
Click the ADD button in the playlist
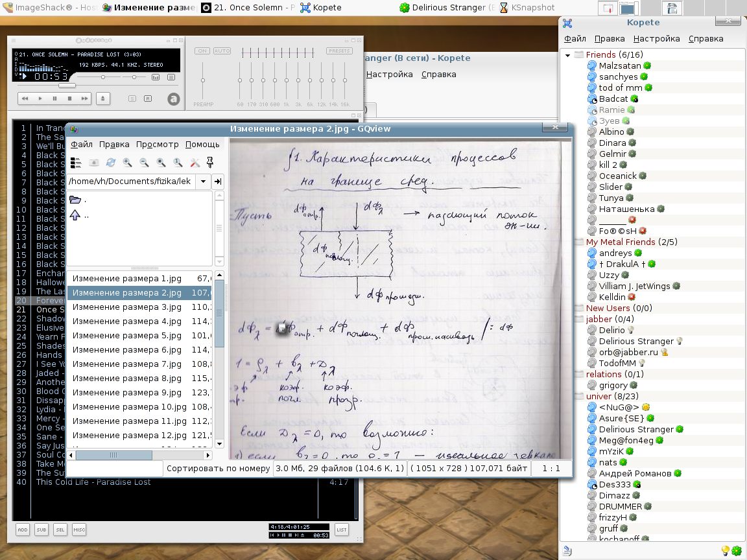23,530
